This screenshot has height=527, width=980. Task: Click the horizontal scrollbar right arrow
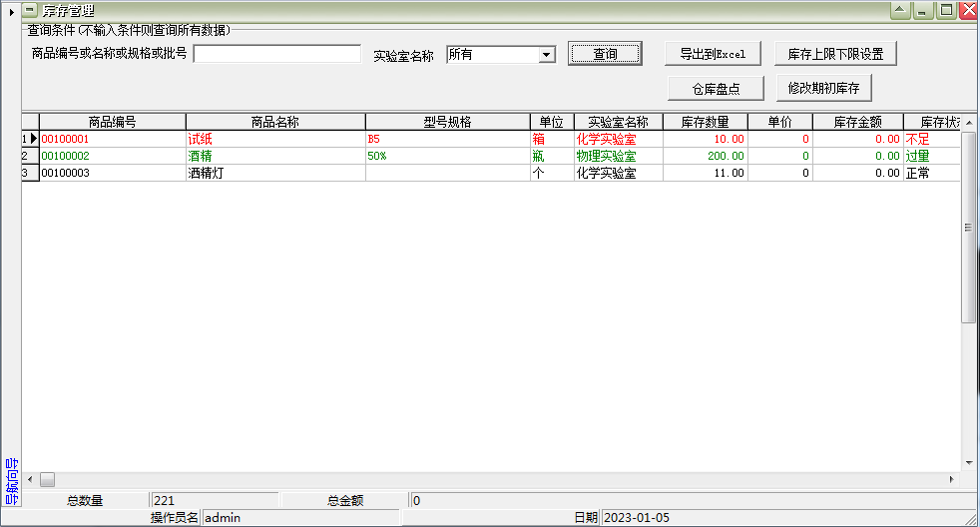952,479
